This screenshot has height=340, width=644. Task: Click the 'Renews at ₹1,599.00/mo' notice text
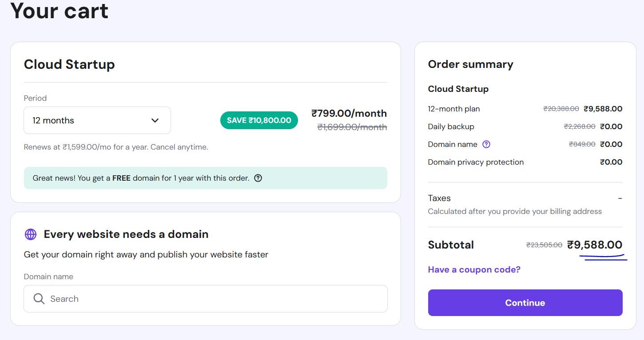(116, 147)
